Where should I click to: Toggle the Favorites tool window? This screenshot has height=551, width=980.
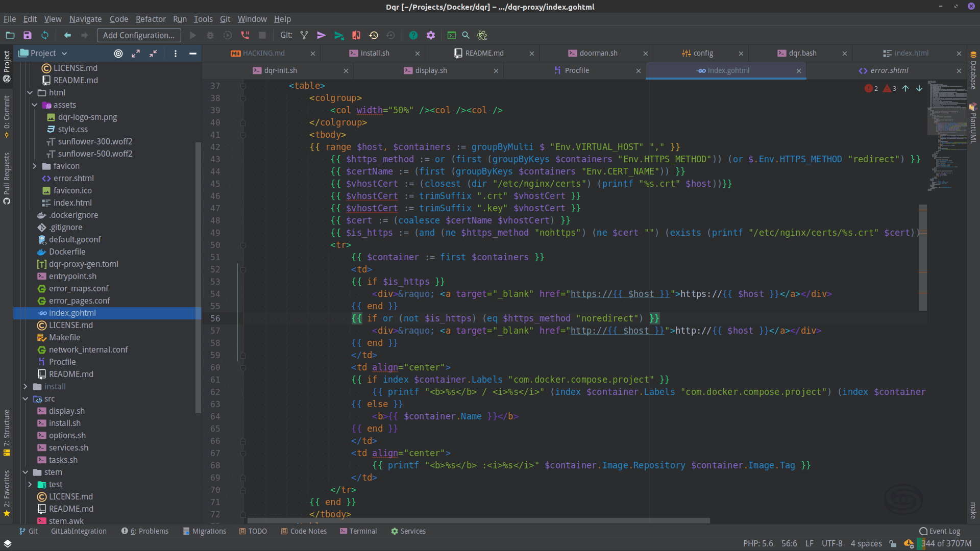7,493
